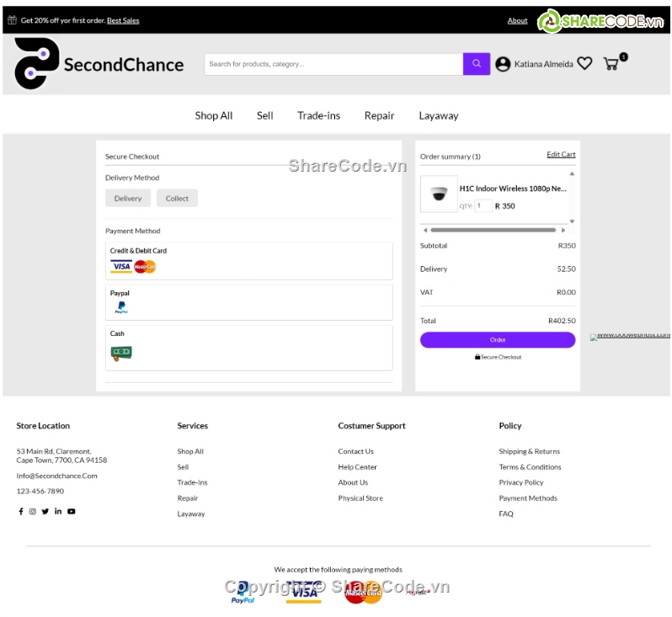672x617 pixels.
Task: Click the Katiana Almeida username
Action: (543, 64)
